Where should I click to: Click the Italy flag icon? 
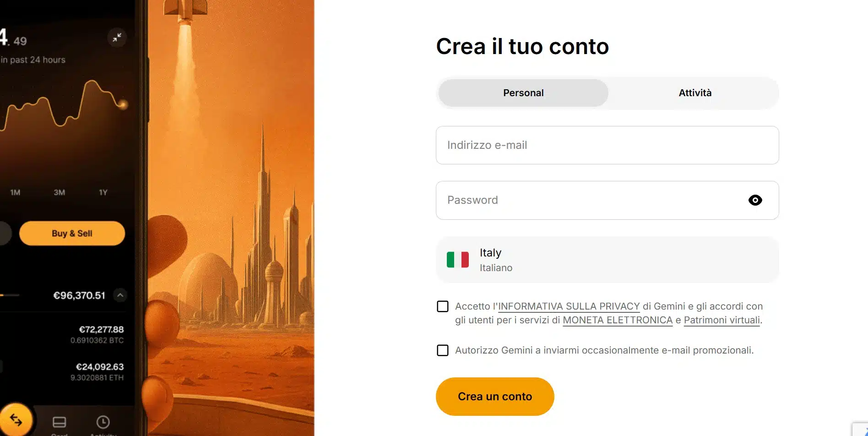(x=457, y=259)
